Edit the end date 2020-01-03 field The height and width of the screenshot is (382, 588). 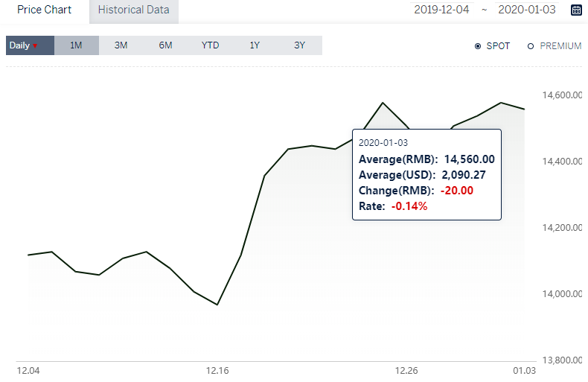527,10
